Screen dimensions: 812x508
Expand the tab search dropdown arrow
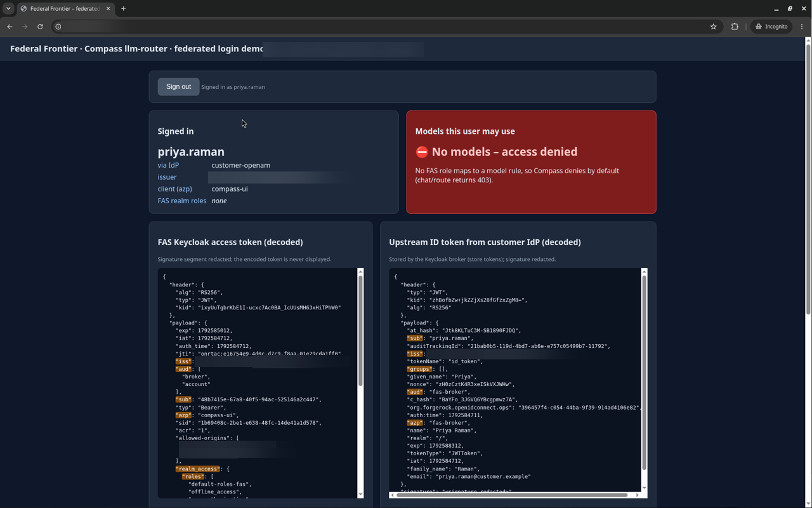point(8,9)
